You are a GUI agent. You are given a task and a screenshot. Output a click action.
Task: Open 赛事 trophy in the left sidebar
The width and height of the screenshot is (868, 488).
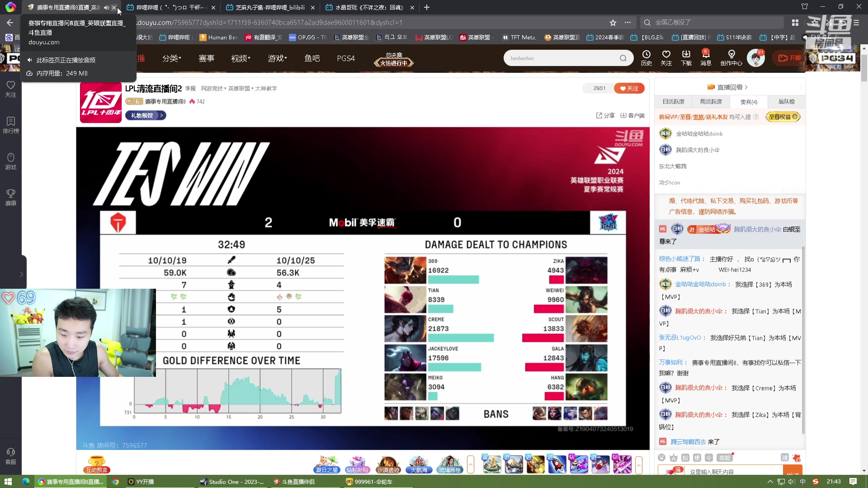tap(11, 197)
